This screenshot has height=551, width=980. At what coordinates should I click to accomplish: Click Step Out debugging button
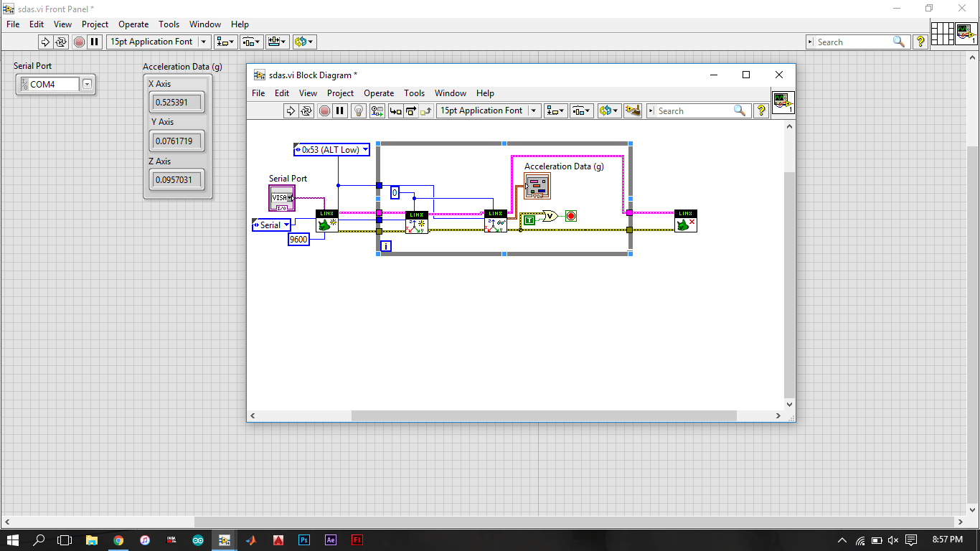(x=427, y=110)
